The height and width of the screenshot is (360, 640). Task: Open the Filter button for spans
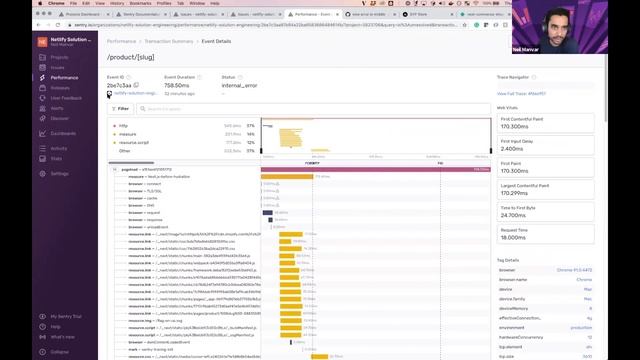pos(120,109)
